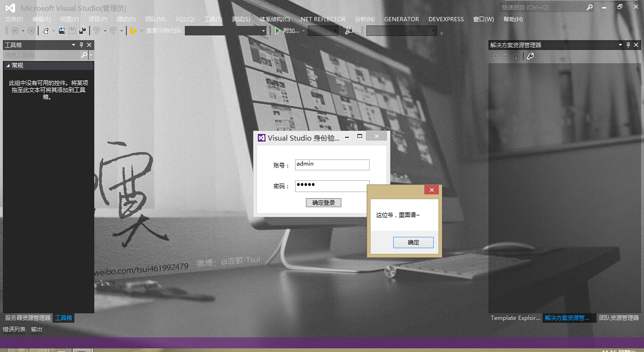Open the 窗口(W) menu

click(484, 19)
